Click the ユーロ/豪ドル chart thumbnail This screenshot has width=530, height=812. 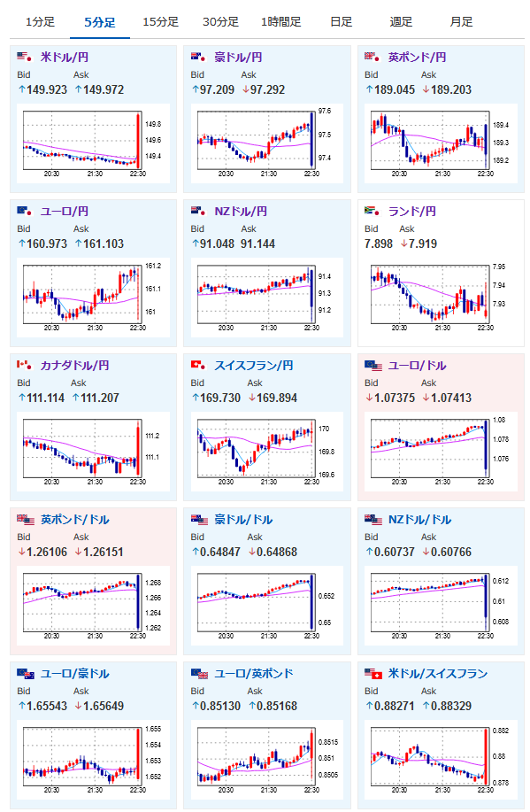pos(93,760)
